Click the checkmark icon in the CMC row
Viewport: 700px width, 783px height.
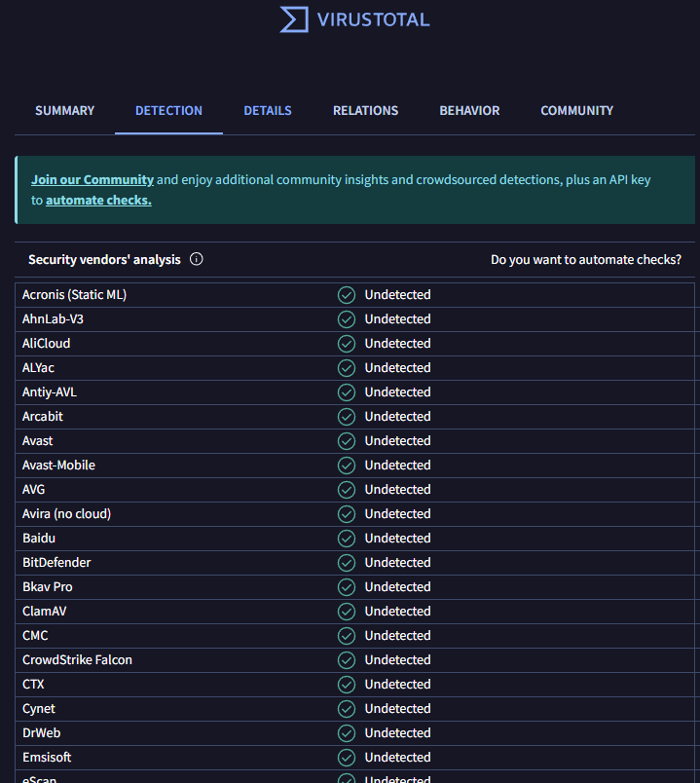[x=347, y=636]
